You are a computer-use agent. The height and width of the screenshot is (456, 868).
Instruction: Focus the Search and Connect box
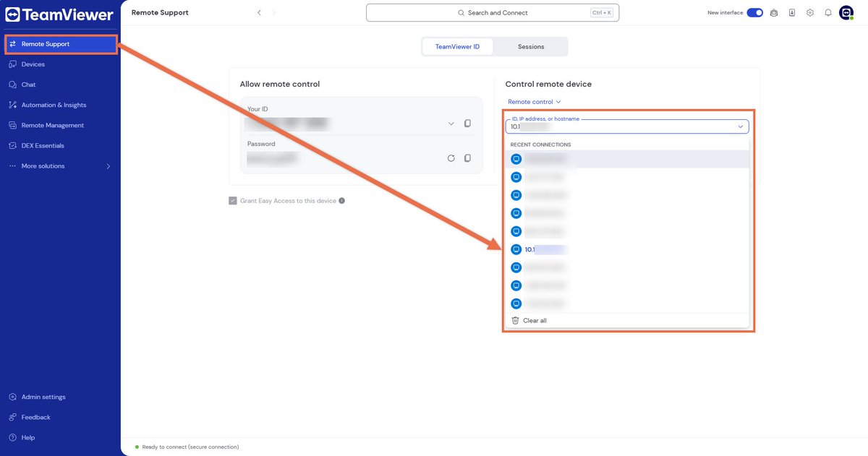(493, 13)
